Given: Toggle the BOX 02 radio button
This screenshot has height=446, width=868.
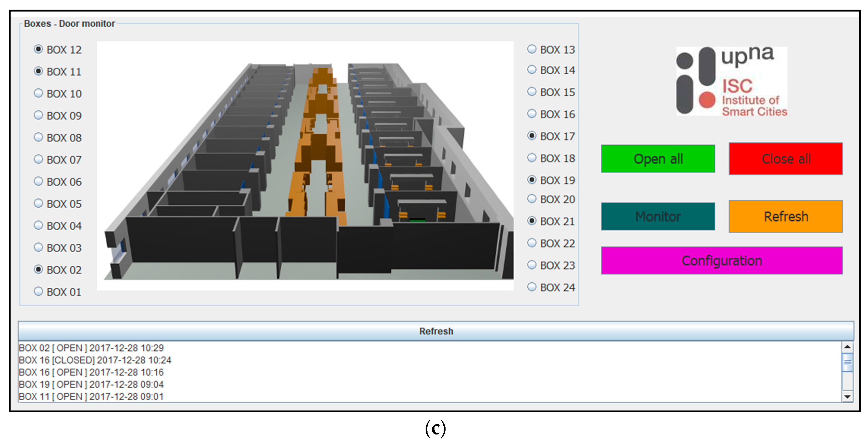Looking at the screenshot, I should pos(38,269).
